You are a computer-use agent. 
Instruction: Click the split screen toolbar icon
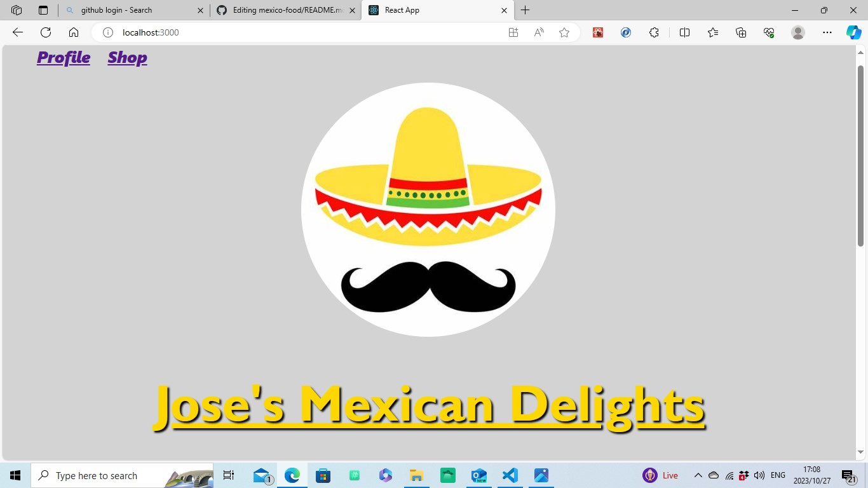pos(684,32)
